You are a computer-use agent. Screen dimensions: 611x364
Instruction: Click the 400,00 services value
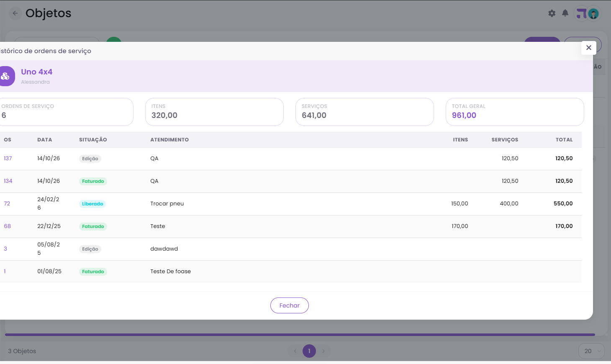click(509, 204)
